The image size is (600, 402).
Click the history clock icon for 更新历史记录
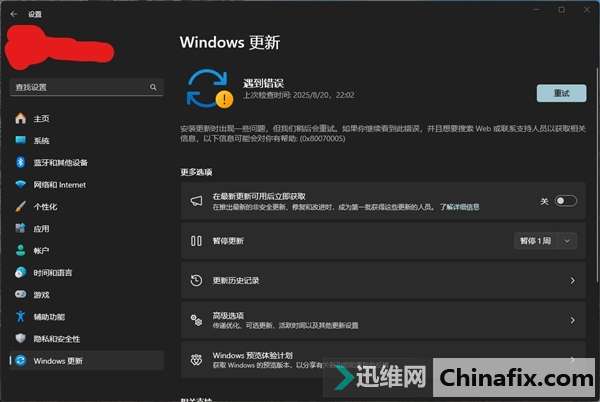196,280
